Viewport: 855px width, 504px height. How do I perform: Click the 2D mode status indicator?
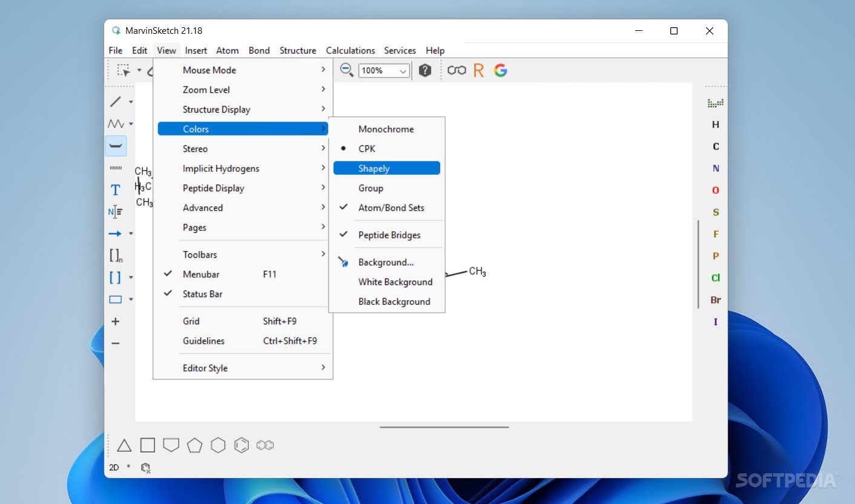point(114,468)
